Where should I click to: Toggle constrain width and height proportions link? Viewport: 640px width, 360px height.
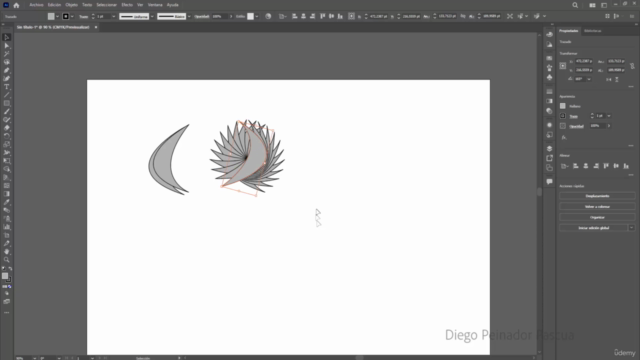click(632, 66)
